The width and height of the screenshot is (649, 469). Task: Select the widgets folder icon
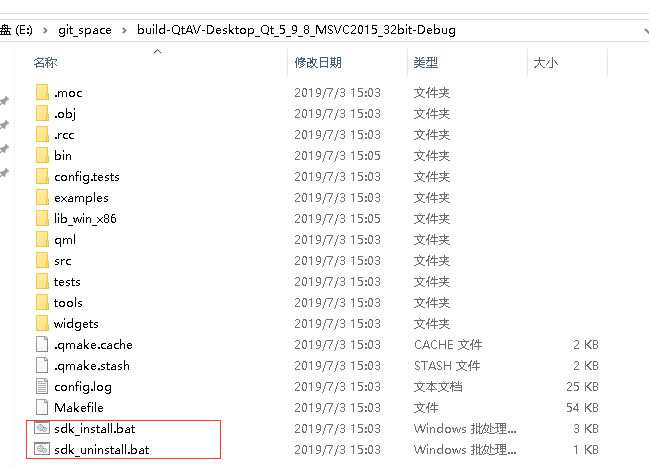point(42,324)
